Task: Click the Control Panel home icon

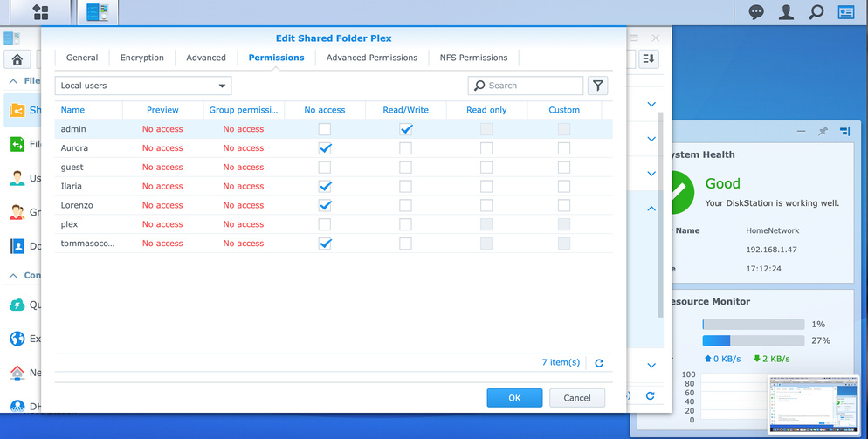Action: point(17,58)
